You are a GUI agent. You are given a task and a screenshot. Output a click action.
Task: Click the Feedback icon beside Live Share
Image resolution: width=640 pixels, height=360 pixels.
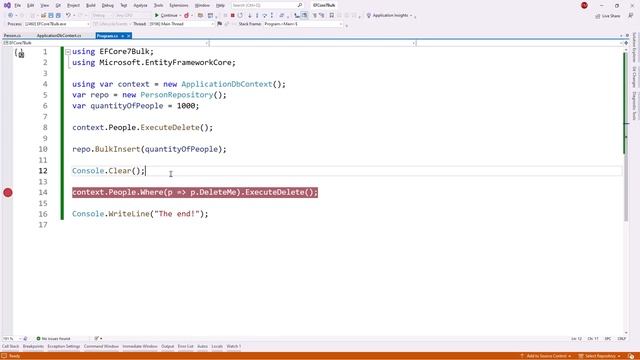tap(631, 16)
